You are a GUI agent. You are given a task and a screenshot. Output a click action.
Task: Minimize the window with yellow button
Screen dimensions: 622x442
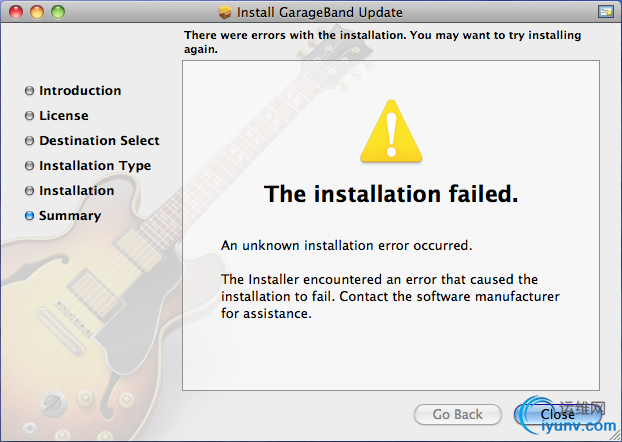37,12
